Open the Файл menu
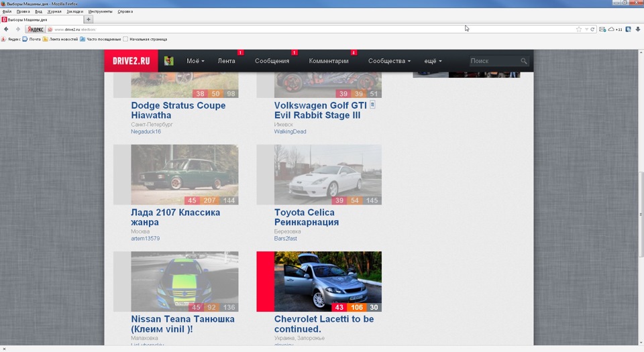644x352 pixels. tap(7, 11)
